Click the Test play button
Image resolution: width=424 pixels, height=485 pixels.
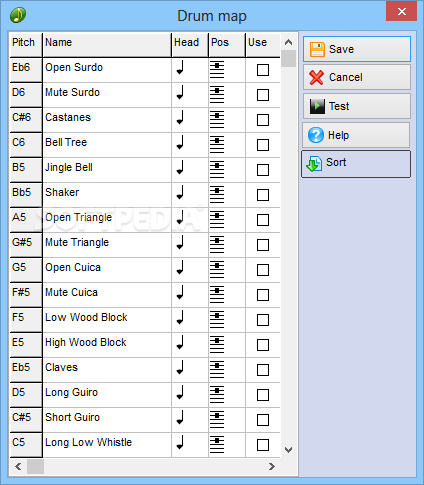(357, 106)
